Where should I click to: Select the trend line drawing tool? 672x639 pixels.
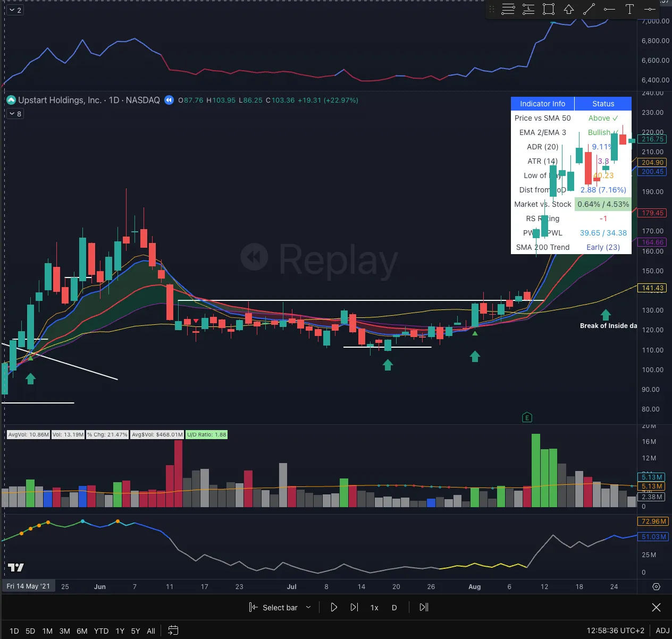click(589, 9)
